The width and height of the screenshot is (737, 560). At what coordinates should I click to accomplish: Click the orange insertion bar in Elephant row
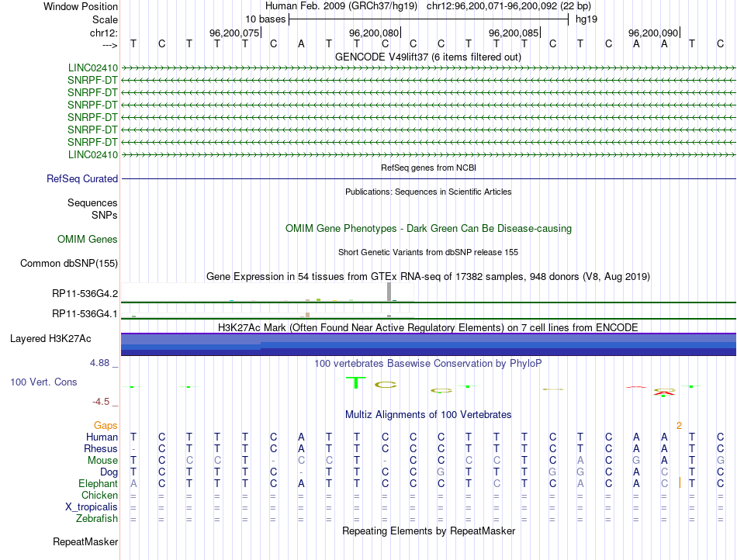(x=680, y=483)
